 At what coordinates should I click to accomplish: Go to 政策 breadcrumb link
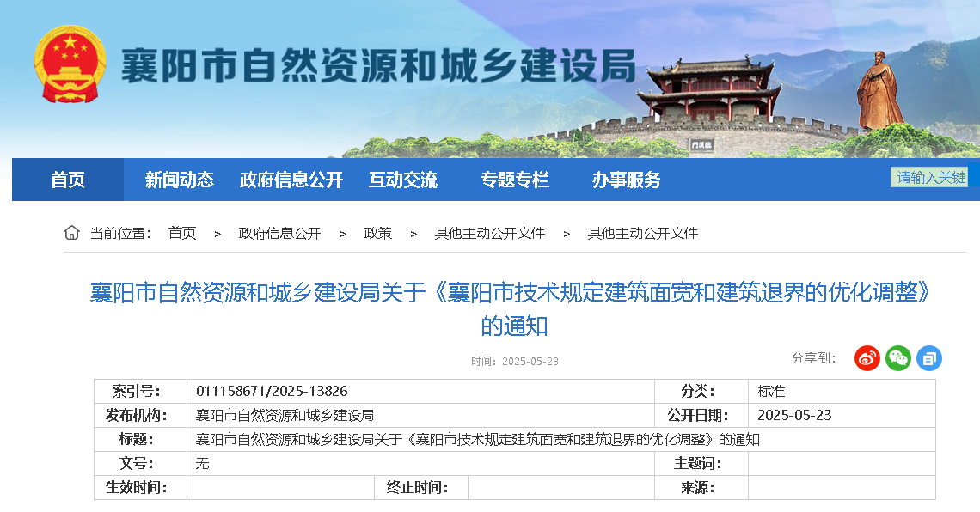pos(377,233)
